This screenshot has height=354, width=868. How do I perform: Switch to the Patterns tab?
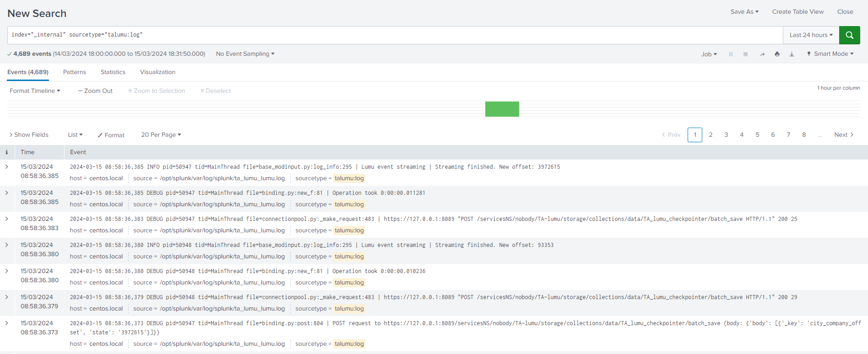coord(74,72)
